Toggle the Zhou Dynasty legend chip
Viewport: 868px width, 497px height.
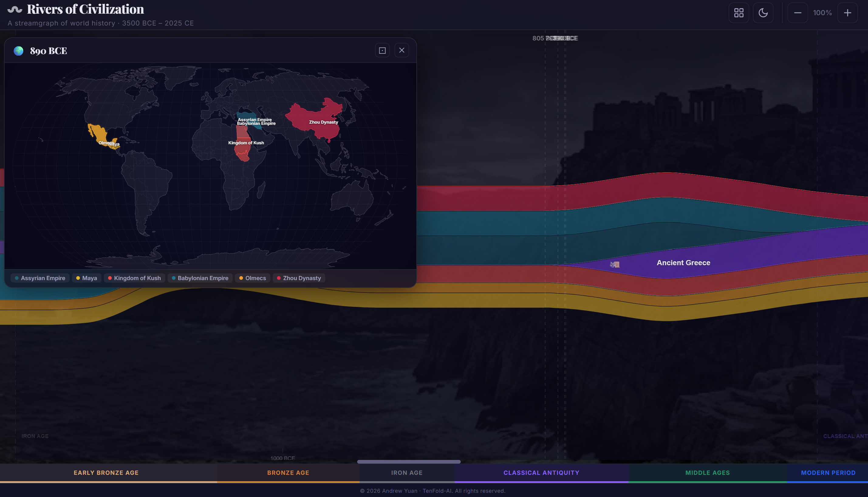[x=299, y=278]
